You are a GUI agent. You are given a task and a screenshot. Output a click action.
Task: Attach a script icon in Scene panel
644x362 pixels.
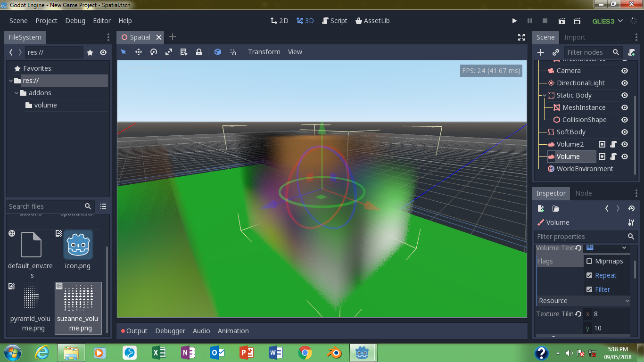click(632, 52)
